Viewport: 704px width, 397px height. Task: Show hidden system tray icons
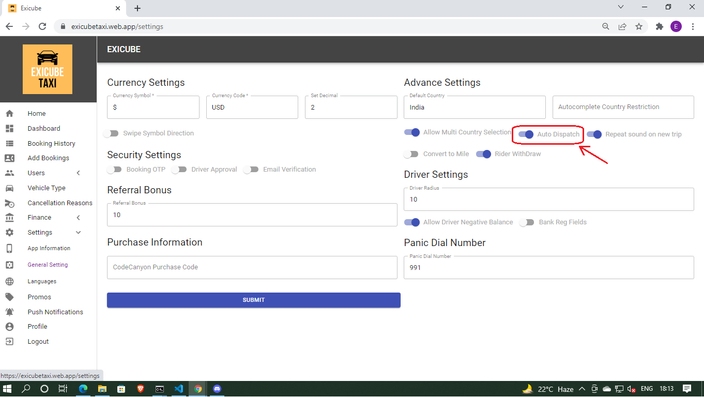pos(582,389)
